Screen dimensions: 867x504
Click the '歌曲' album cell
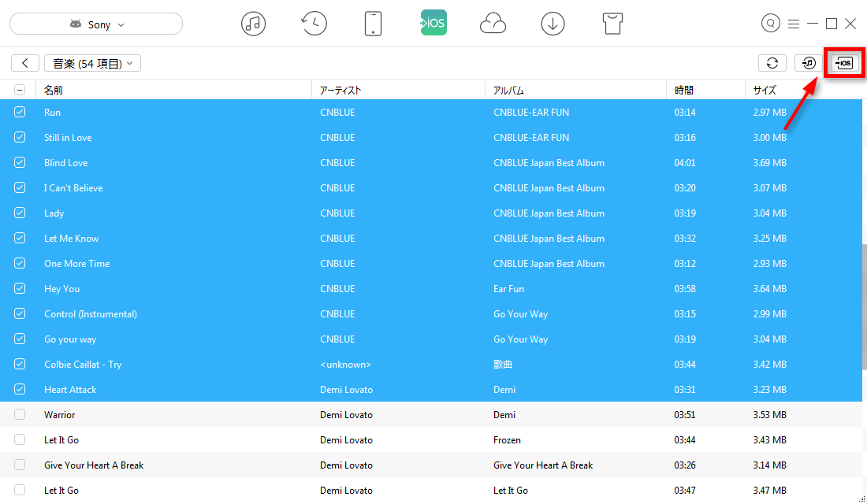pyautogui.click(x=503, y=365)
